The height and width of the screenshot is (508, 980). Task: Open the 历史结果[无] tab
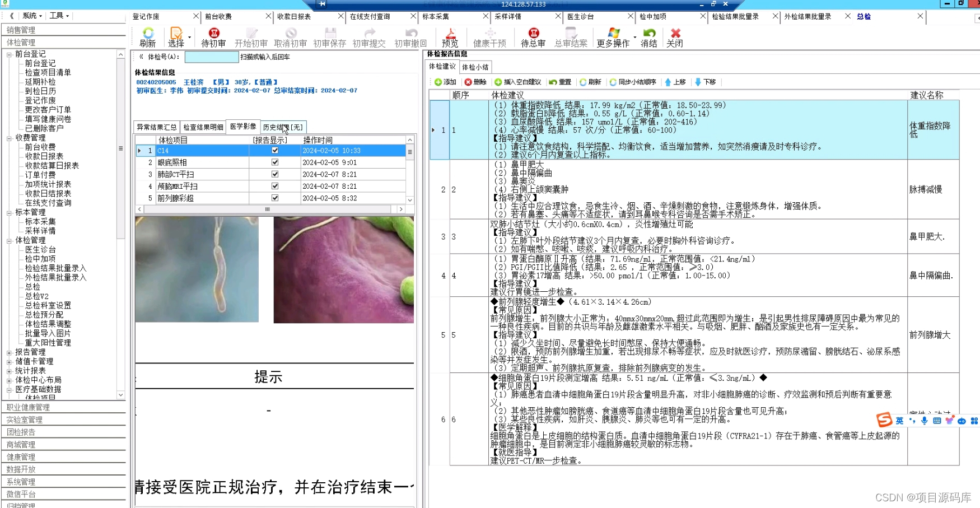point(283,127)
